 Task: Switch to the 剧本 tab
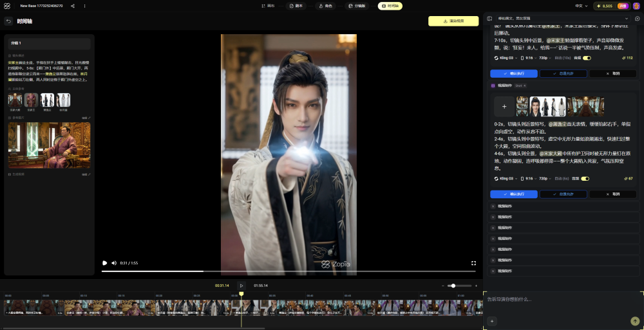coord(296,6)
